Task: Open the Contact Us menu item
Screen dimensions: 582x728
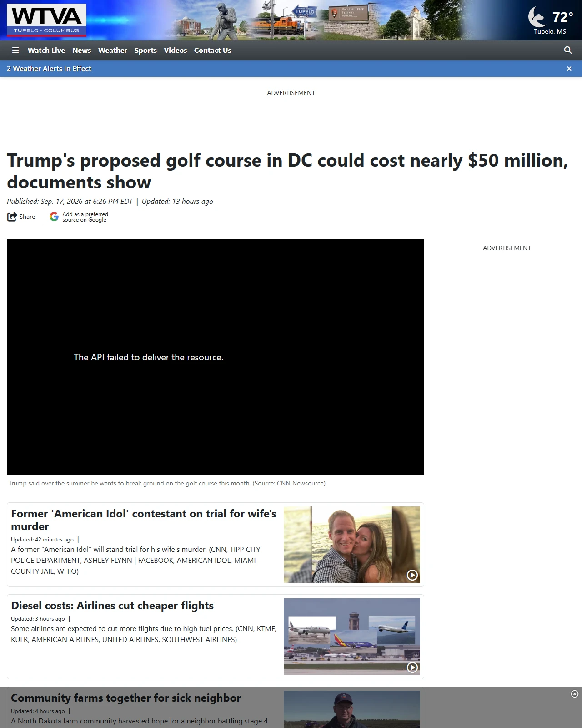Action: click(213, 50)
